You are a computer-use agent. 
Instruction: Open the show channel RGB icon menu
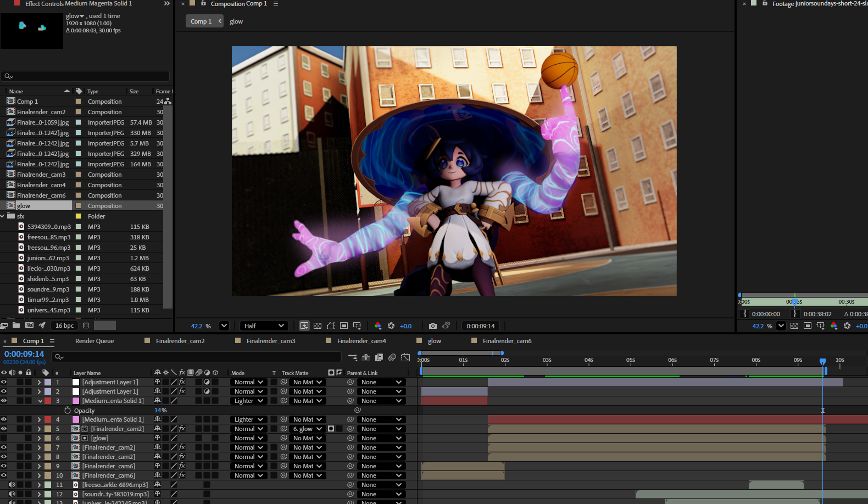click(x=378, y=326)
